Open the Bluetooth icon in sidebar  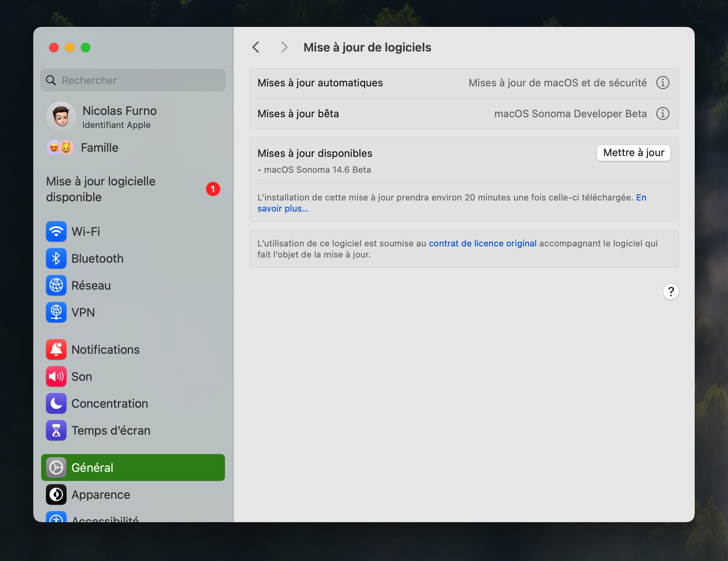coord(56,258)
